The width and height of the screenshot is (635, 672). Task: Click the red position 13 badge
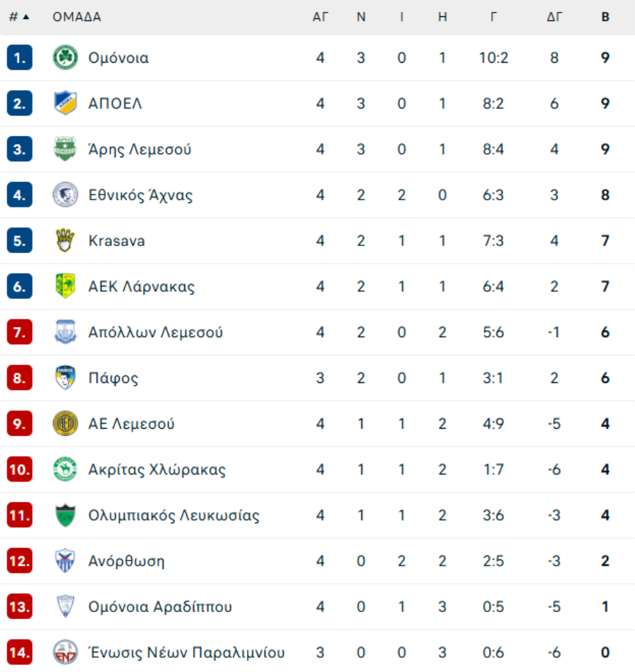(x=19, y=606)
